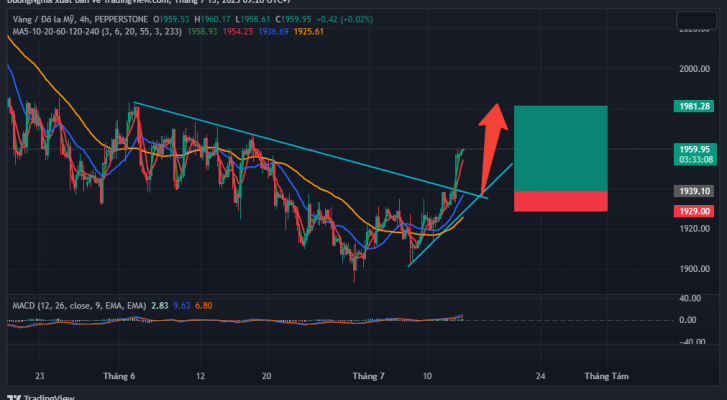Click the green MA value 1958.93
Viewport: 727px width, 400px height.
click(203, 32)
